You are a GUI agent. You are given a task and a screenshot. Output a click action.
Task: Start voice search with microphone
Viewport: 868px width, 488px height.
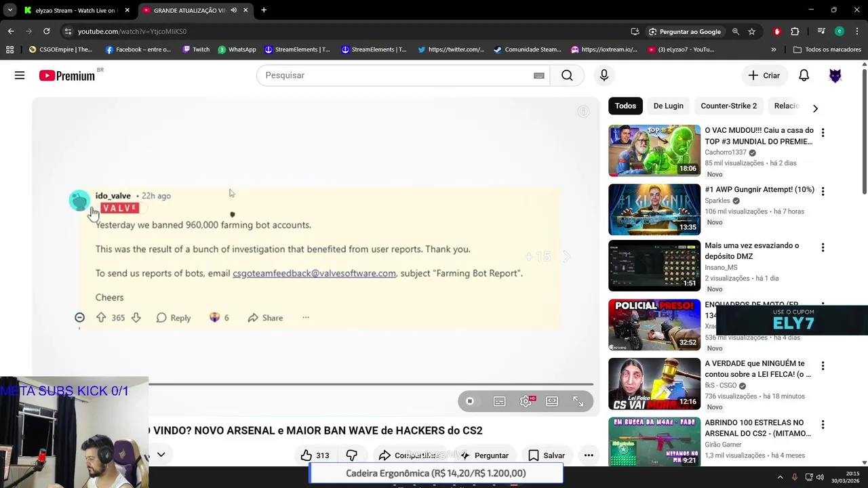pyautogui.click(x=604, y=75)
